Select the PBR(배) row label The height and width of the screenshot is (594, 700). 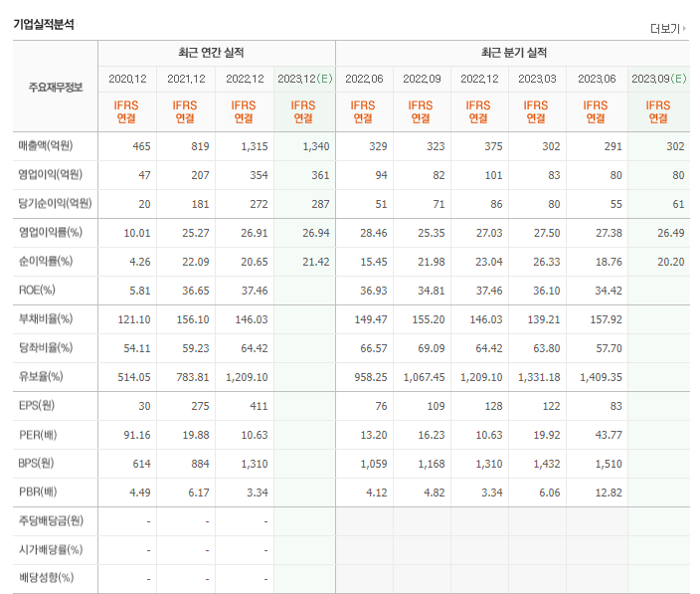click(38, 492)
